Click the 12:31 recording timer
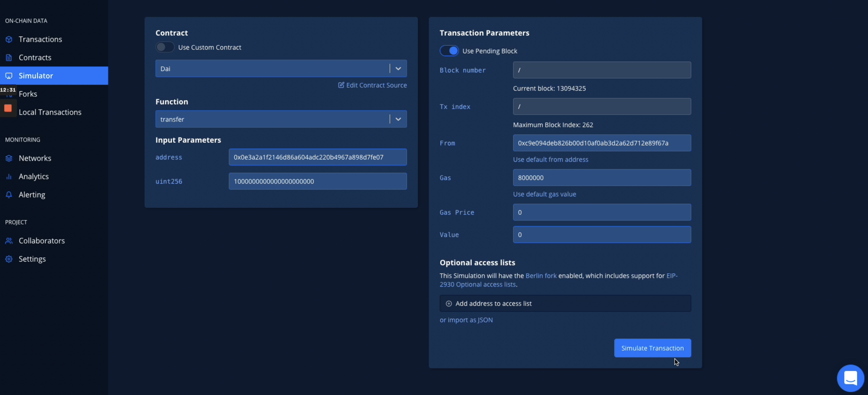Image resolution: width=868 pixels, height=395 pixels. (8, 90)
